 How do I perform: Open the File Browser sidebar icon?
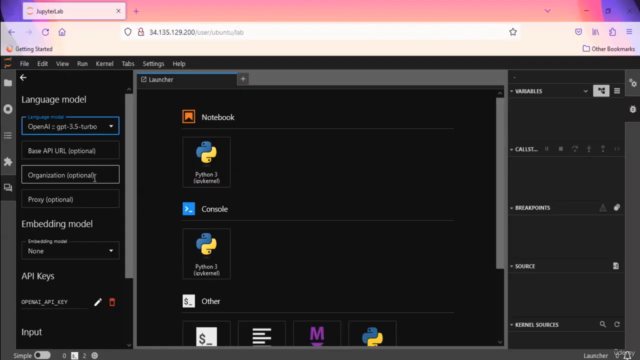8,83
